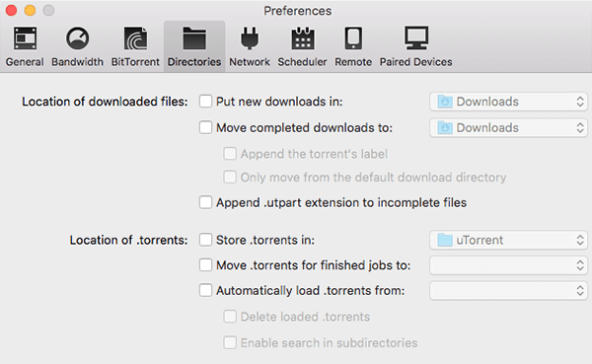Minimize the Preferences window
Image resolution: width=592 pixels, height=364 pixels.
point(30,10)
